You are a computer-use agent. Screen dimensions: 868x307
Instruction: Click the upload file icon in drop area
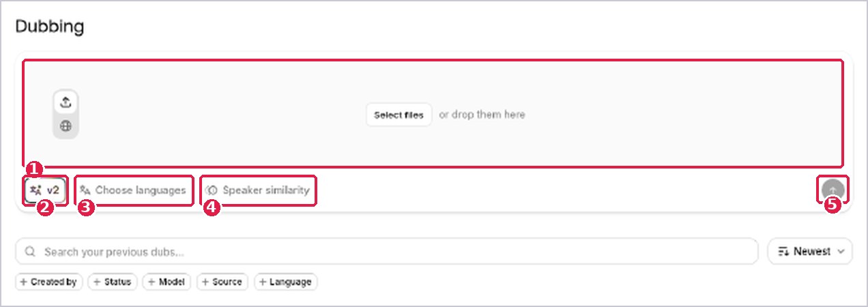click(x=66, y=102)
